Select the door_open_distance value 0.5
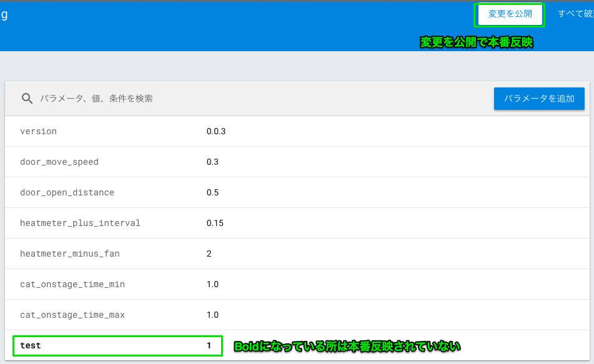594x364 pixels. coord(212,192)
